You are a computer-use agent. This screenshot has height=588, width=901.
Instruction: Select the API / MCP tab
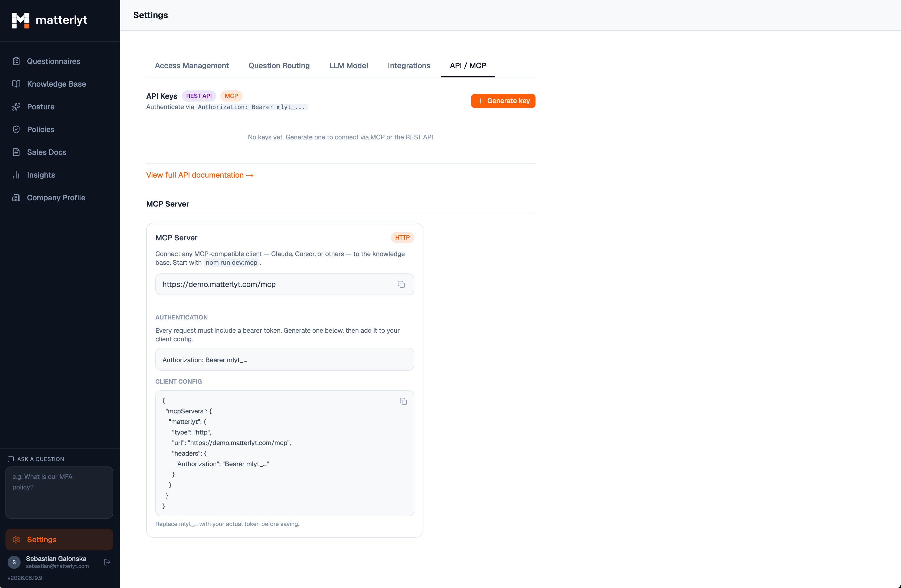pyautogui.click(x=468, y=66)
